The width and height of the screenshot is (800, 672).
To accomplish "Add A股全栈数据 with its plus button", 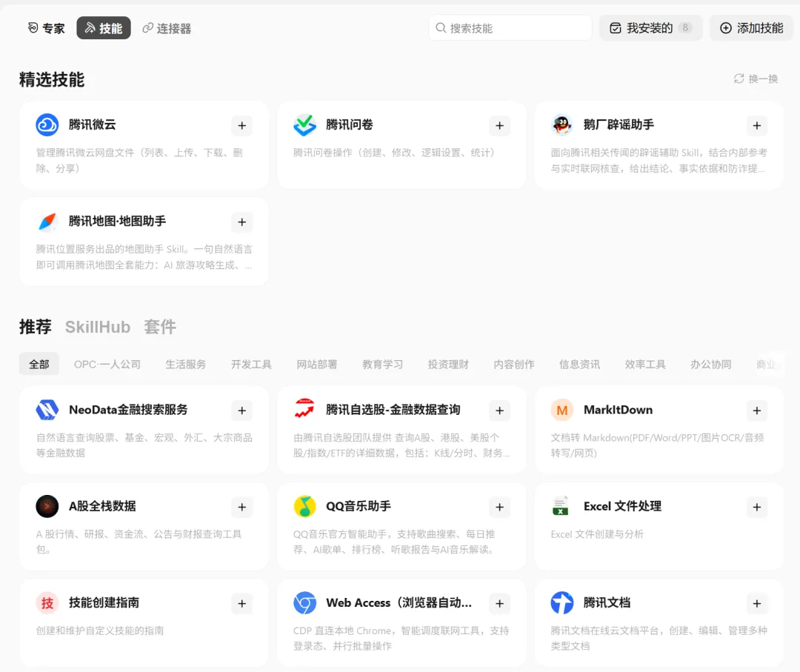I will coord(241,507).
